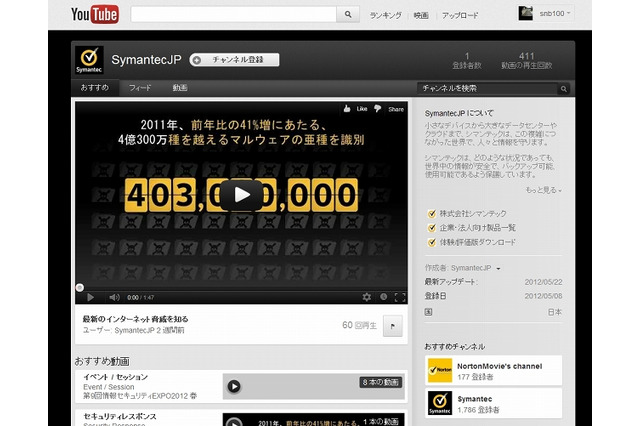Viewport: 640px width, 426px height.
Task: Click the 8 本の動画 badge
Action: 380,382
